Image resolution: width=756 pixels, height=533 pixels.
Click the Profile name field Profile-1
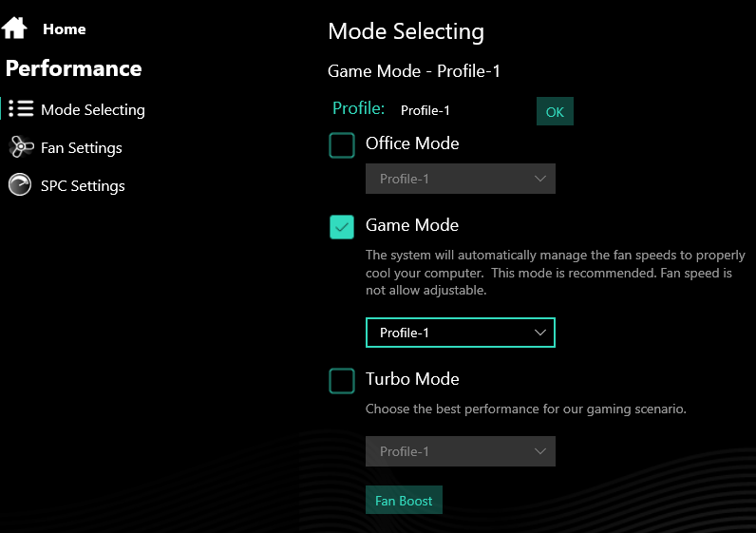[425, 110]
